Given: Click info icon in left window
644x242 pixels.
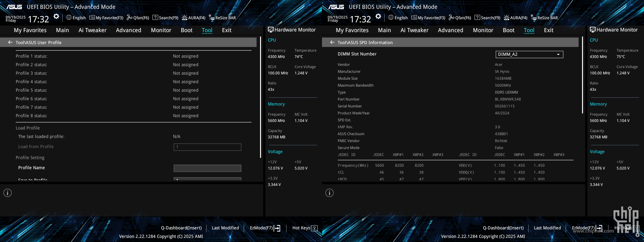Looking at the screenshot, I should (8, 193).
